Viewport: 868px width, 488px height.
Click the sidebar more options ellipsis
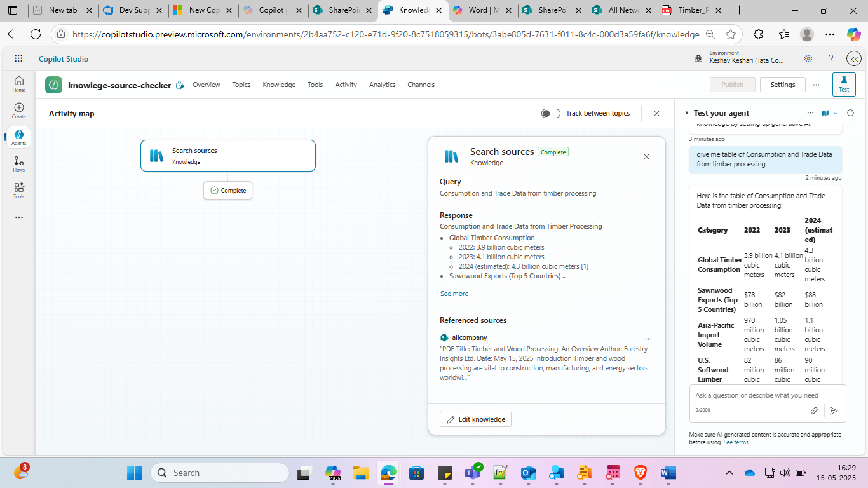(x=19, y=217)
